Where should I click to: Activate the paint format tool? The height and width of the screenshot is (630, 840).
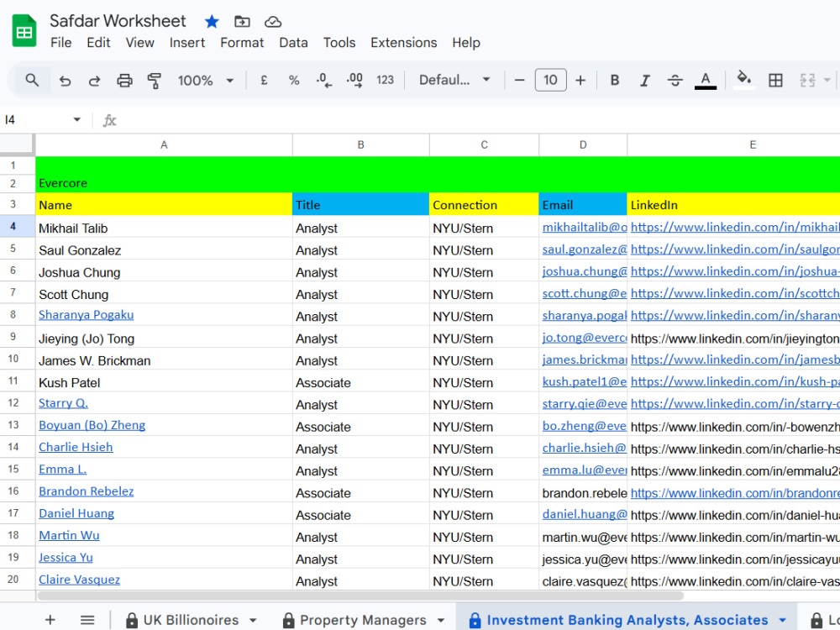155,81
